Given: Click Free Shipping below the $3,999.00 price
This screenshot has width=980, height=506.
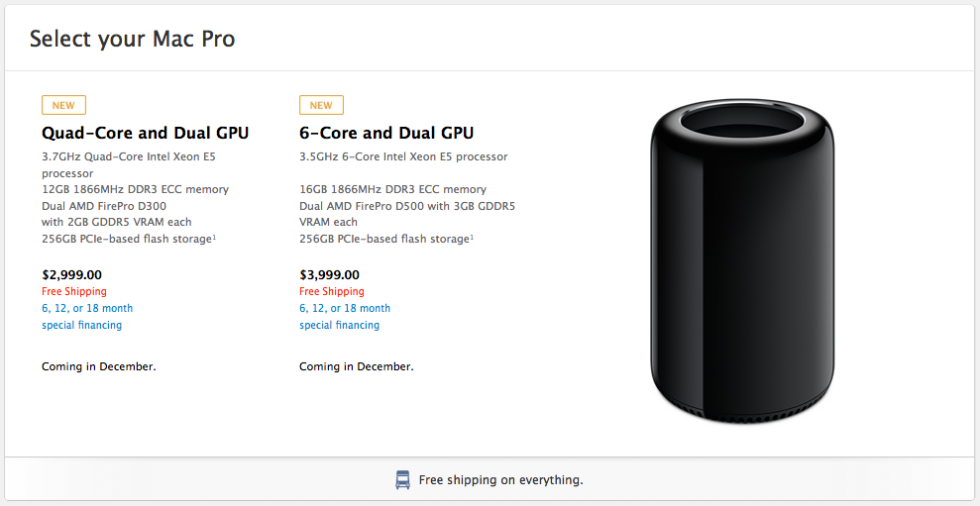Looking at the screenshot, I should click(x=332, y=292).
